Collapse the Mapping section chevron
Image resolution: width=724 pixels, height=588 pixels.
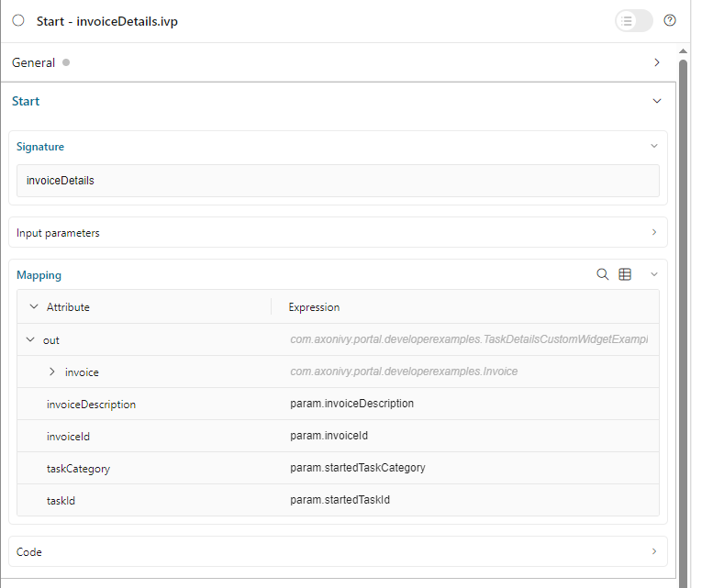click(653, 274)
